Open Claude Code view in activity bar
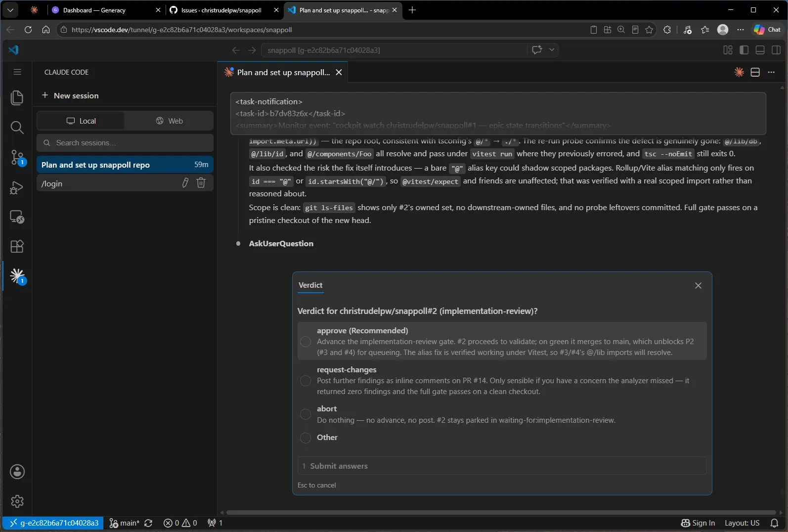Screen dimensions: 788x532 point(17,275)
